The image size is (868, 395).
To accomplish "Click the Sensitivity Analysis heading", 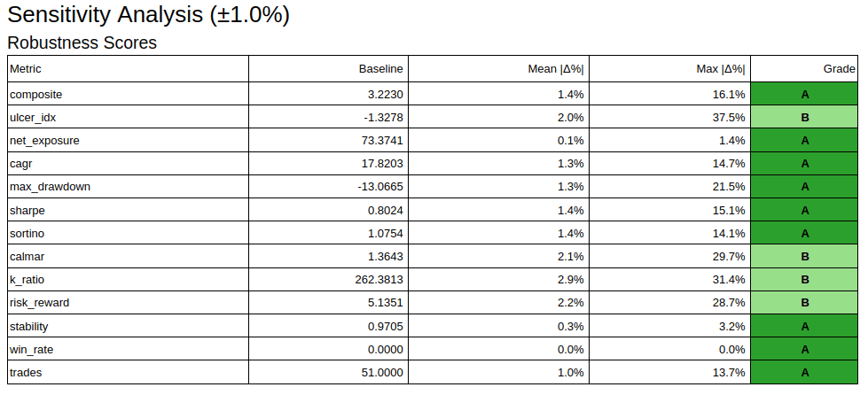I will pyautogui.click(x=148, y=15).
